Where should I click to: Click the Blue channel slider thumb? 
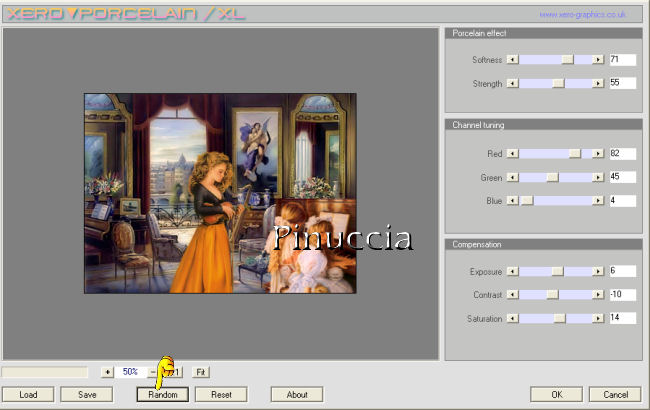[527, 201]
